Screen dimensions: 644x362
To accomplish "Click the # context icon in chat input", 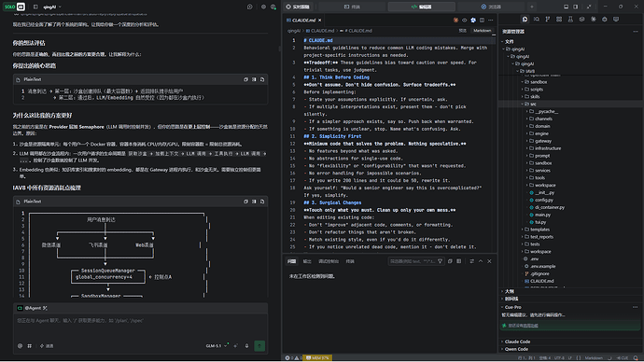I will (30, 346).
